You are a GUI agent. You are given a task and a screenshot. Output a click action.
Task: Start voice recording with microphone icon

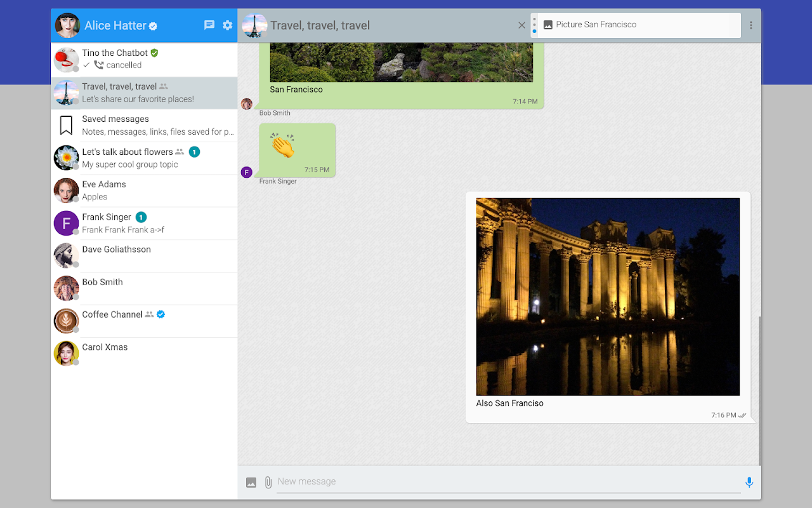click(x=749, y=483)
